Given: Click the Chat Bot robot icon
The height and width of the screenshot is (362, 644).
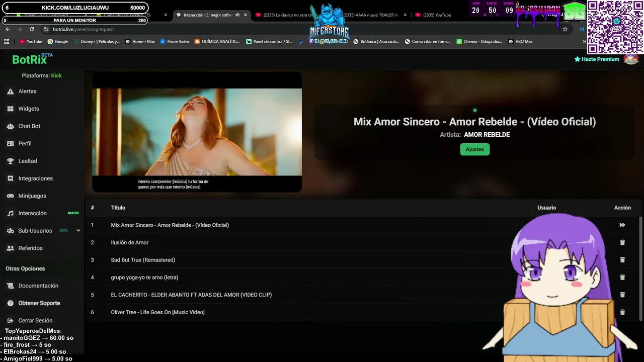Looking at the screenshot, I should point(10,126).
